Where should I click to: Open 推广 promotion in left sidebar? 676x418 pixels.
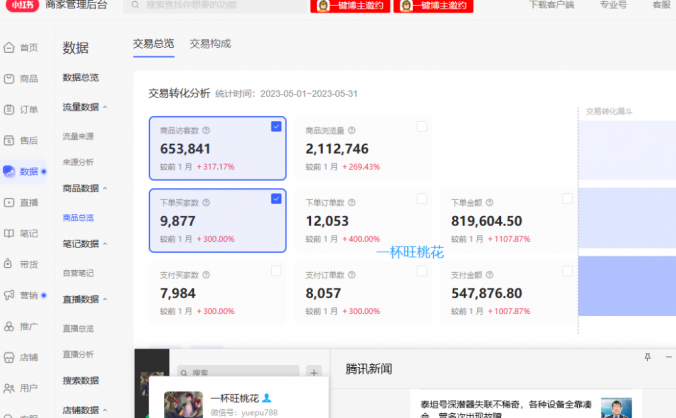21,326
